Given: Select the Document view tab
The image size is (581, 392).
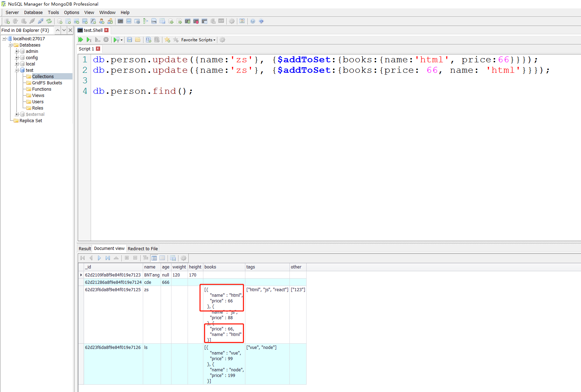Looking at the screenshot, I should coord(109,248).
